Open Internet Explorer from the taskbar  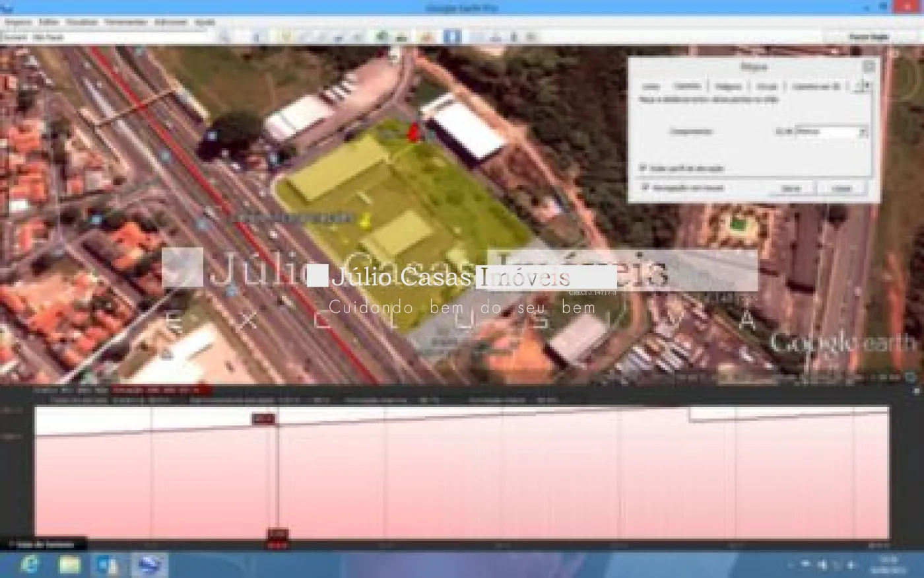click(30, 564)
